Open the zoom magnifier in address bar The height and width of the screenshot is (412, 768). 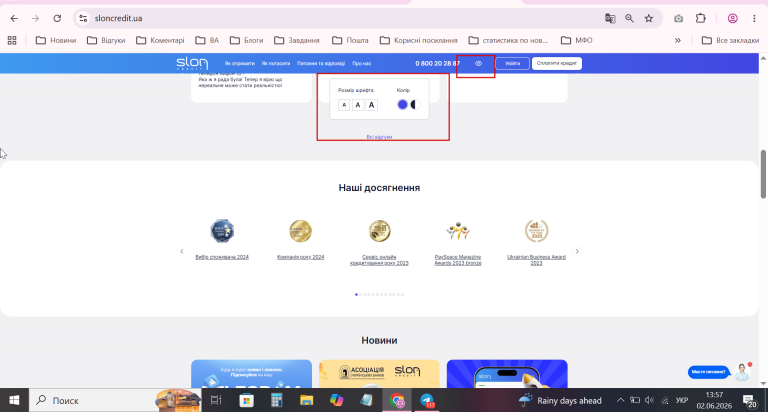pos(629,19)
